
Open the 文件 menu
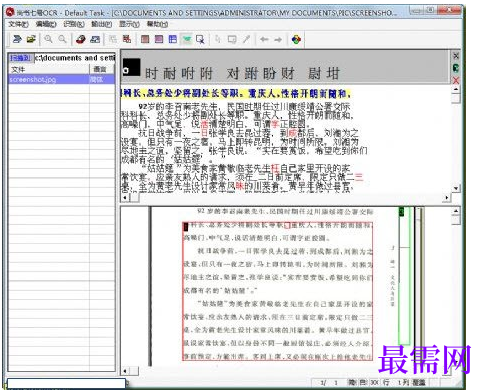[18, 24]
